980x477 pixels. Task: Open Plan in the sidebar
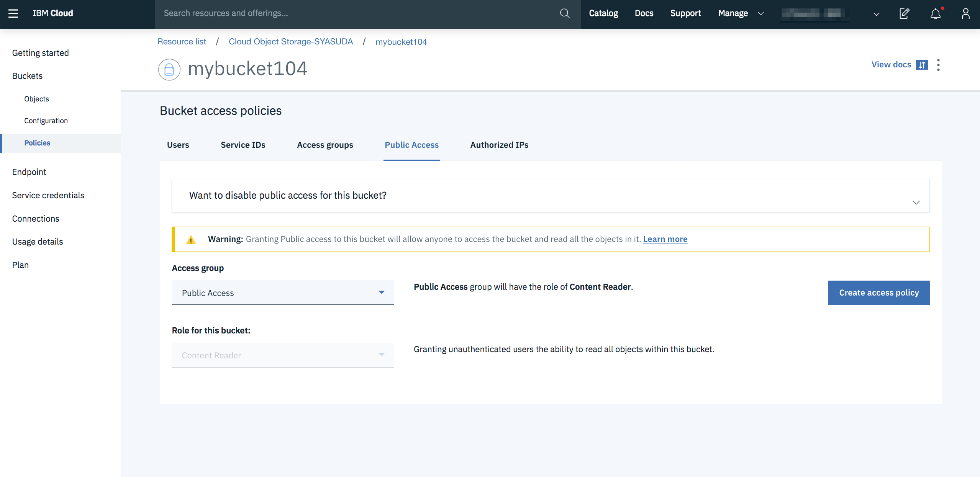20,265
